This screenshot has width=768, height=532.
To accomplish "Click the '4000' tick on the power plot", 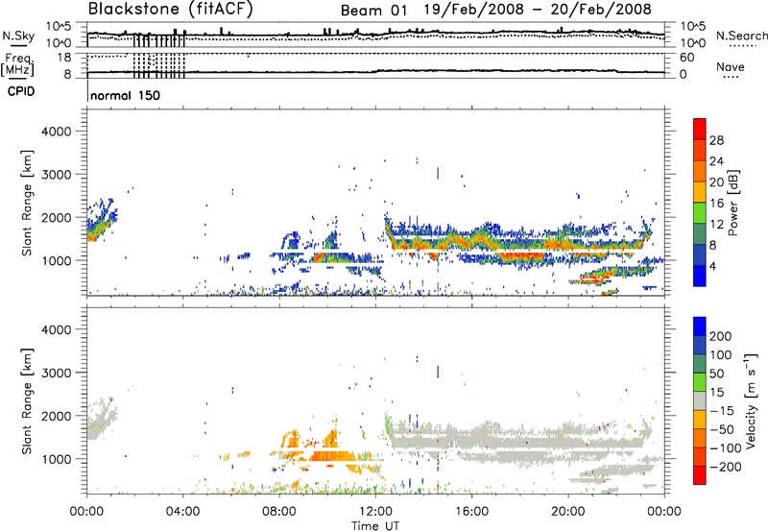I will point(57,132).
